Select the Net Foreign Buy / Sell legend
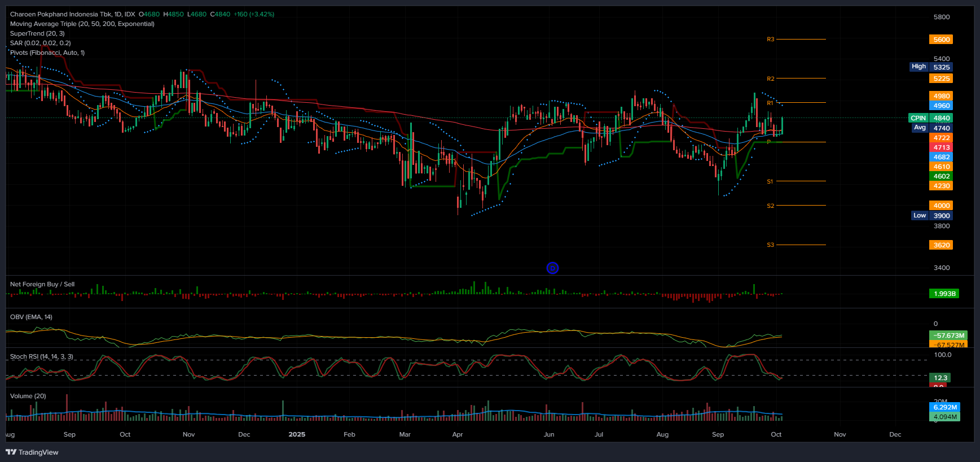 click(42, 284)
